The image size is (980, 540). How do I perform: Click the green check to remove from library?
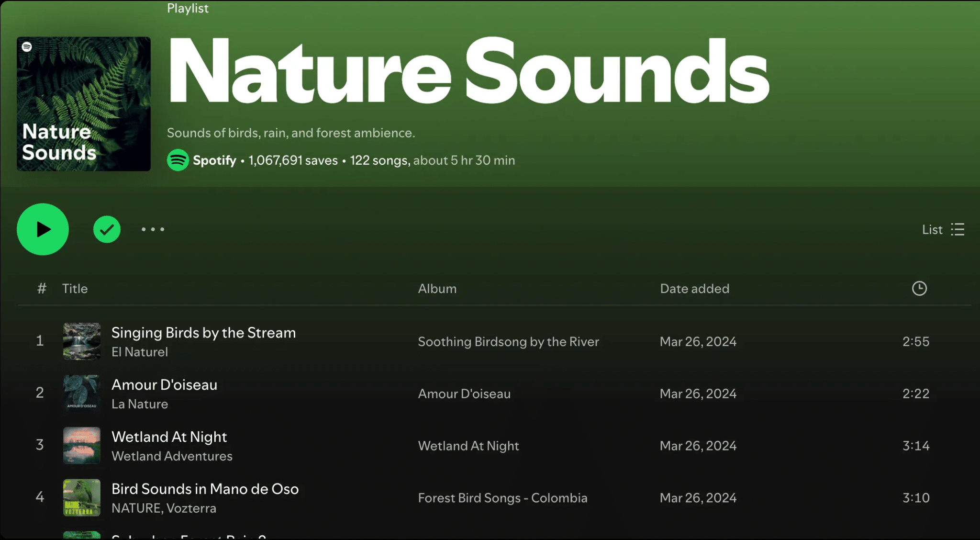(x=107, y=229)
